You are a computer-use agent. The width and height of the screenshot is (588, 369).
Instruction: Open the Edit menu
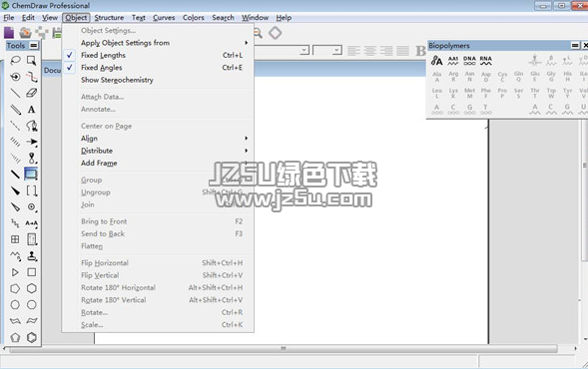pyautogui.click(x=28, y=18)
